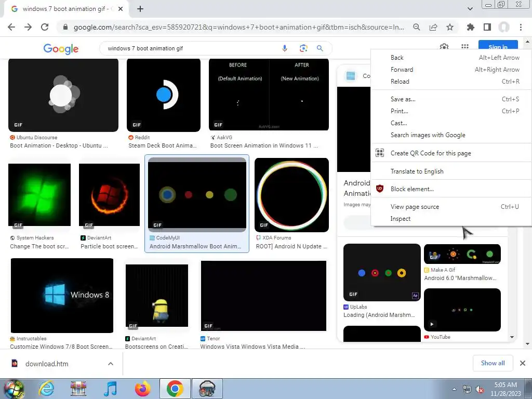Viewport: 532px width, 399px height.
Task: Reload the page using the toolbar icon
Action: [x=45, y=27]
